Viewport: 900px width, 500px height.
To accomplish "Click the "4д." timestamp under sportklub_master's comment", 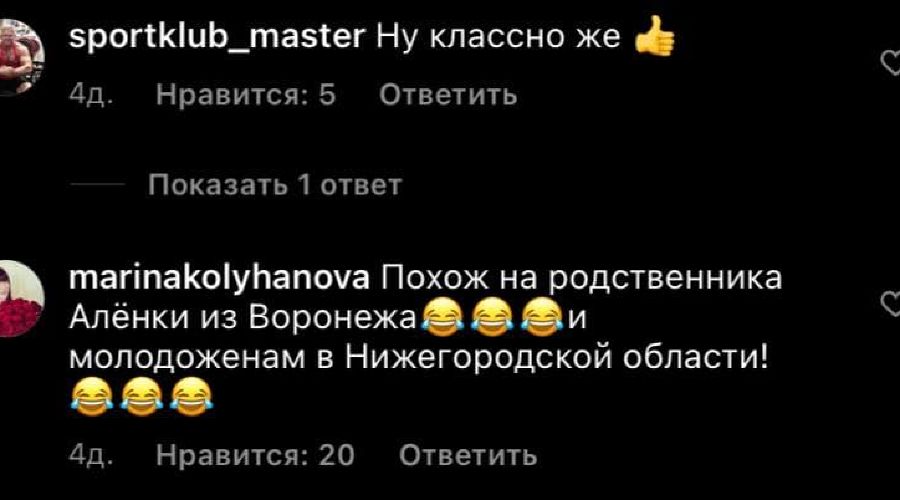I will coord(91,95).
